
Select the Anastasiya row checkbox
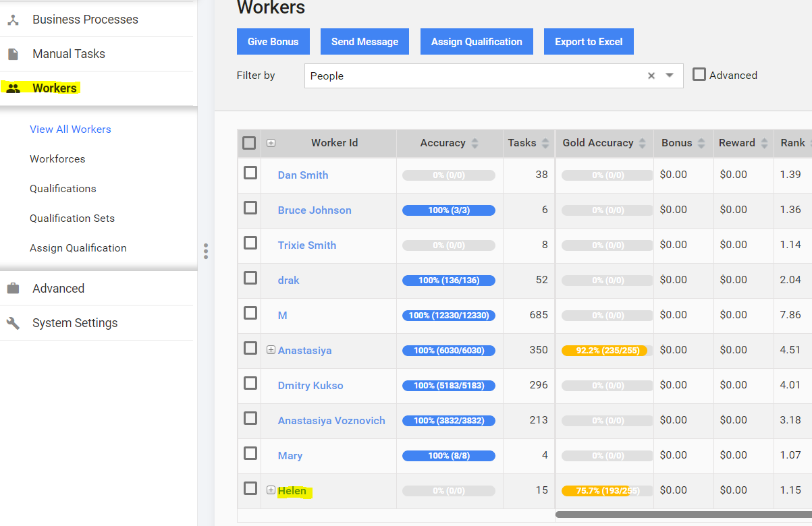(250, 348)
